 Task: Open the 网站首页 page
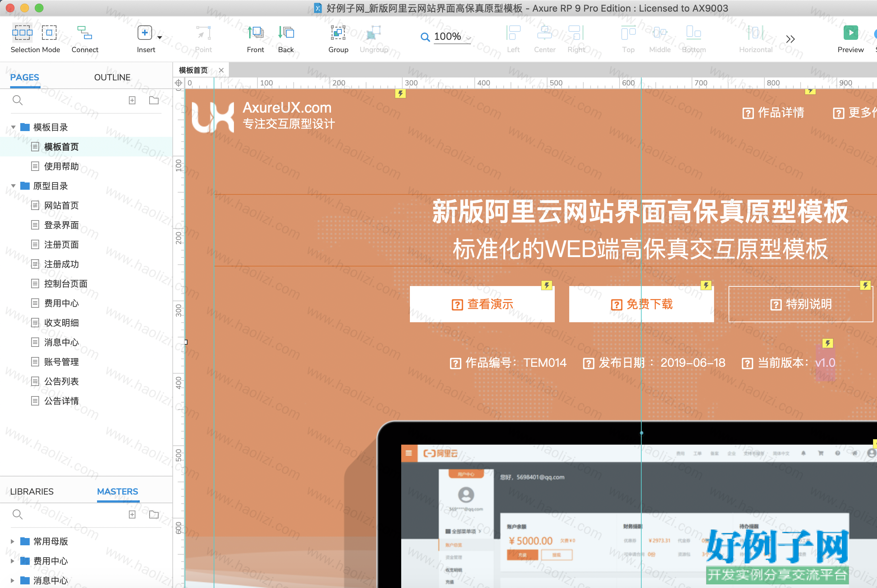pos(61,205)
